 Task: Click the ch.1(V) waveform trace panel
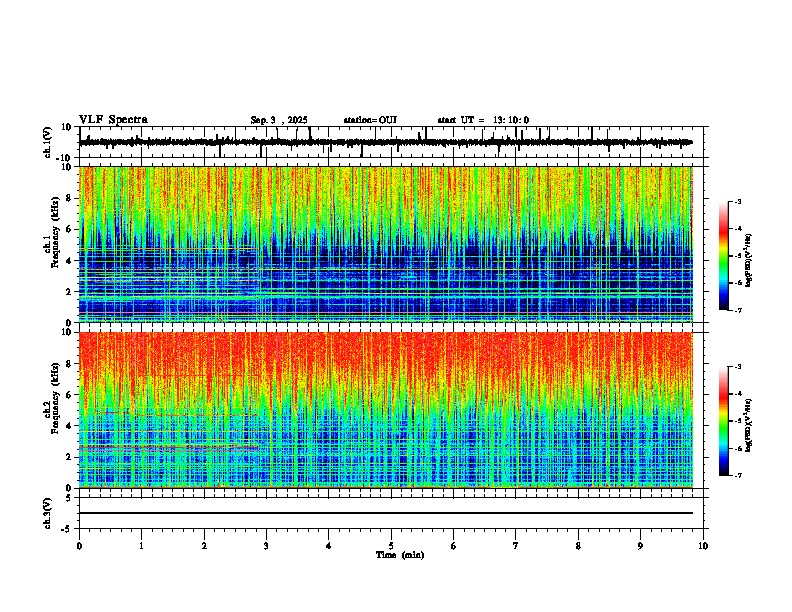[x=391, y=142]
